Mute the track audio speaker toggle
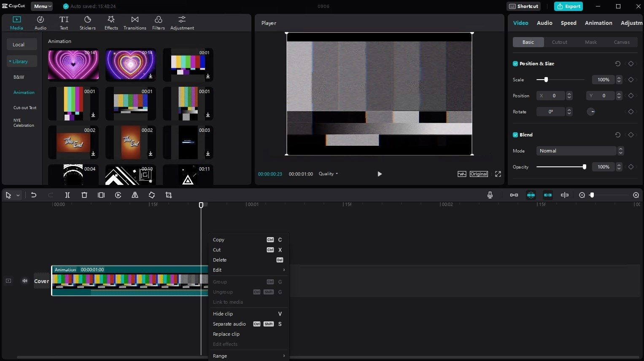 point(25,281)
